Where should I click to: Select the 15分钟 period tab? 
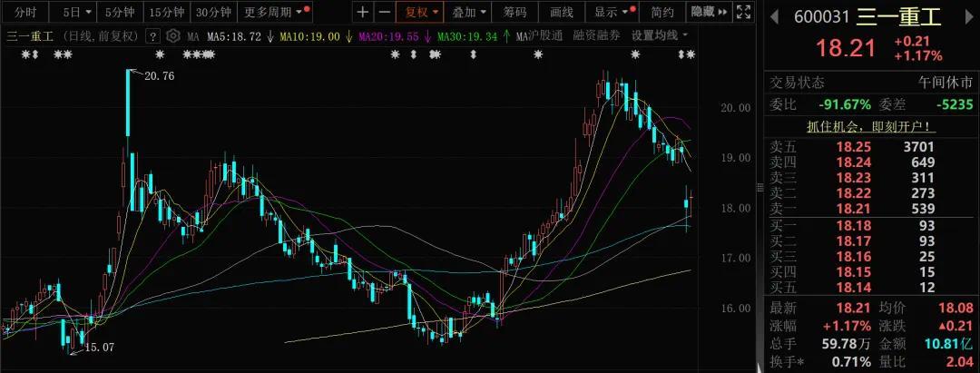[x=166, y=13]
